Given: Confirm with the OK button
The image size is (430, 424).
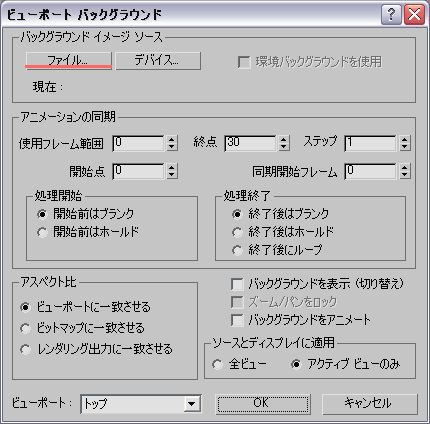Looking at the screenshot, I should 263,404.
